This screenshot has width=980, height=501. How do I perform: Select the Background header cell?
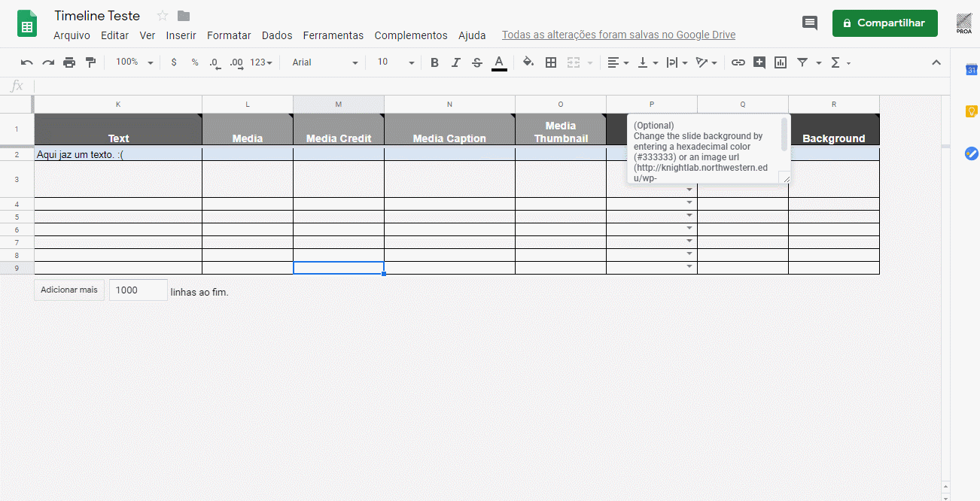point(834,129)
